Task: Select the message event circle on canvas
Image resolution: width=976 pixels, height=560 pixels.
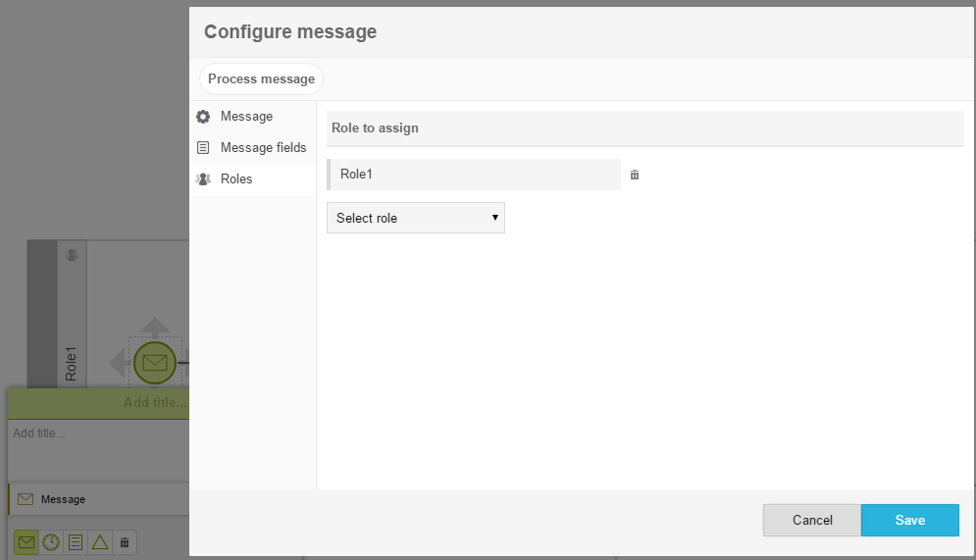Action: pyautogui.click(x=155, y=363)
